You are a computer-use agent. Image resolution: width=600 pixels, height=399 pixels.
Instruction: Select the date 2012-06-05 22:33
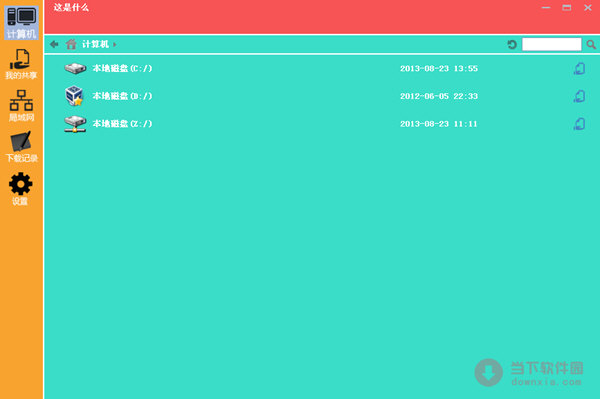click(439, 96)
